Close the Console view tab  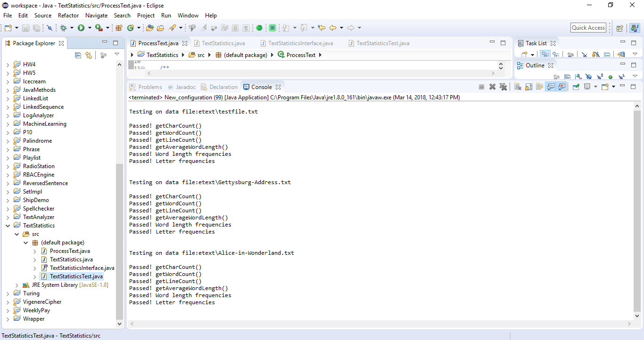click(x=278, y=87)
